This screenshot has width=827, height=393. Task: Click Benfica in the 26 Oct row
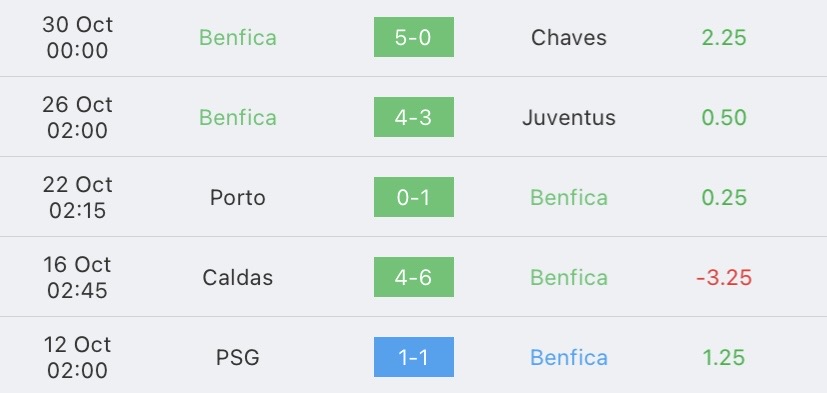pos(238,117)
